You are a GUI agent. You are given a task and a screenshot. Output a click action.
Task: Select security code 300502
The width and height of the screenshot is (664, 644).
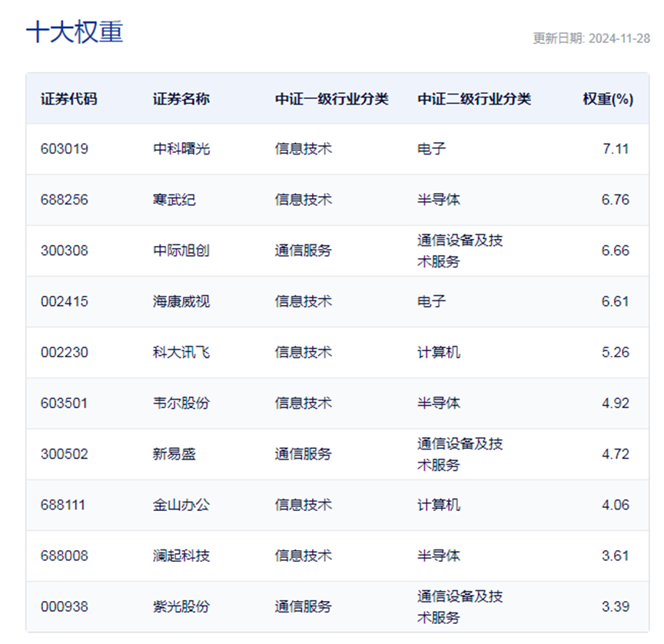coord(65,454)
